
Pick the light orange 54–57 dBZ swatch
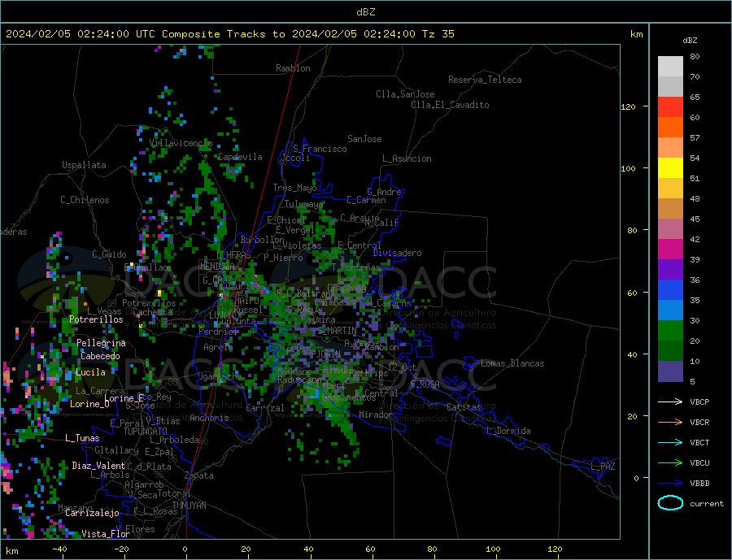(670, 147)
